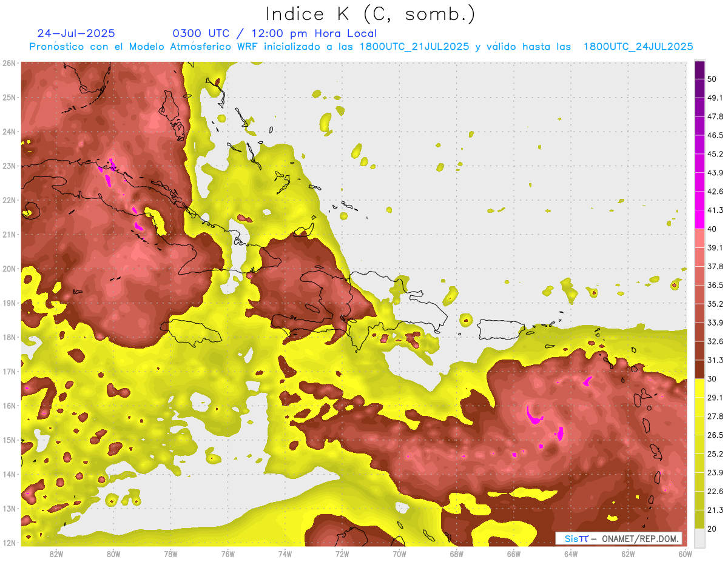Click the "64W" longitude label

[571, 554]
